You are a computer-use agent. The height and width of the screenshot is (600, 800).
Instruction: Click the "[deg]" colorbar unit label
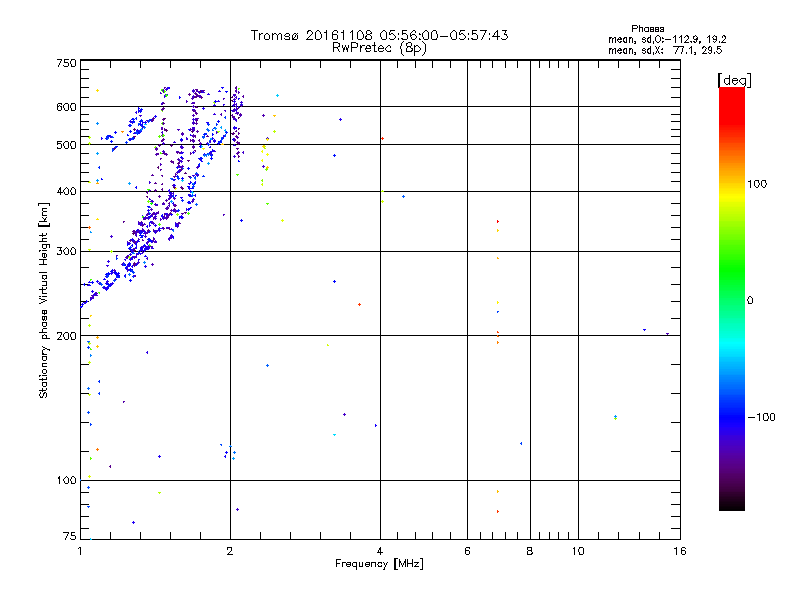[734, 80]
